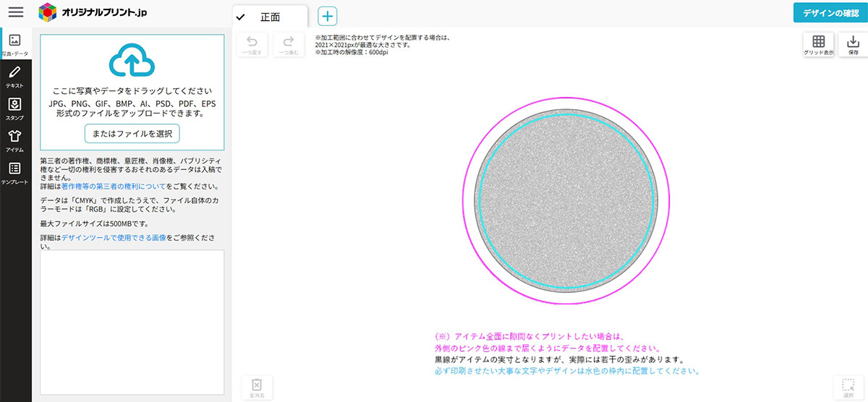Activate the 選択 selection tool icon
The height and width of the screenshot is (402, 868).
coord(848,388)
